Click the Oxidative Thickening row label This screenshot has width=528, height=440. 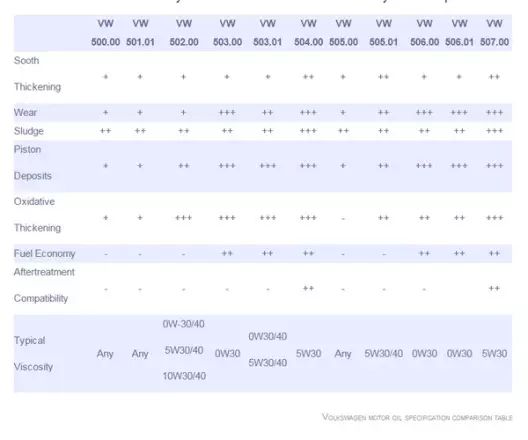(x=37, y=215)
